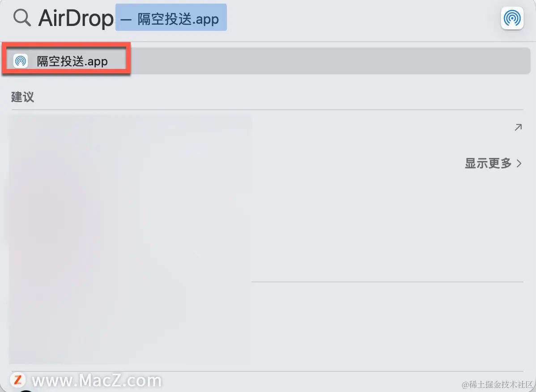This screenshot has width=536, height=392.
Task: Click the diagonal arrow icon in suggestions
Action: click(x=518, y=127)
